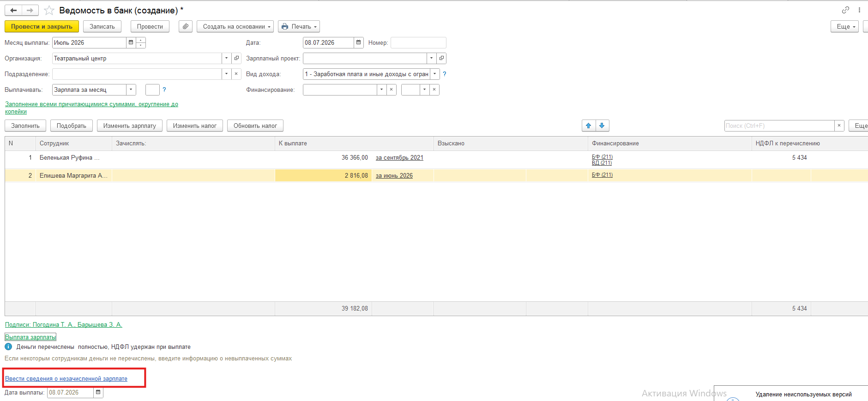Focus the Номер input field
868x401 pixels.
point(418,42)
